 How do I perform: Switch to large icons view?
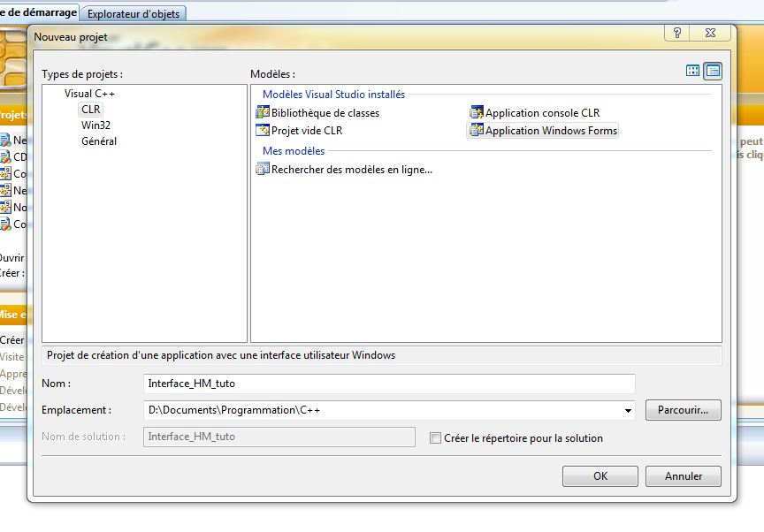pyautogui.click(x=693, y=71)
